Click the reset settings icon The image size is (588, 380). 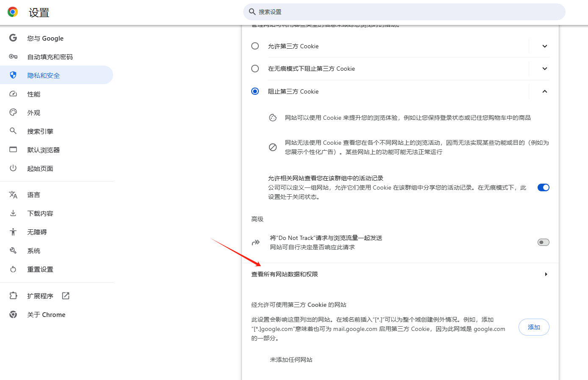pos(13,269)
